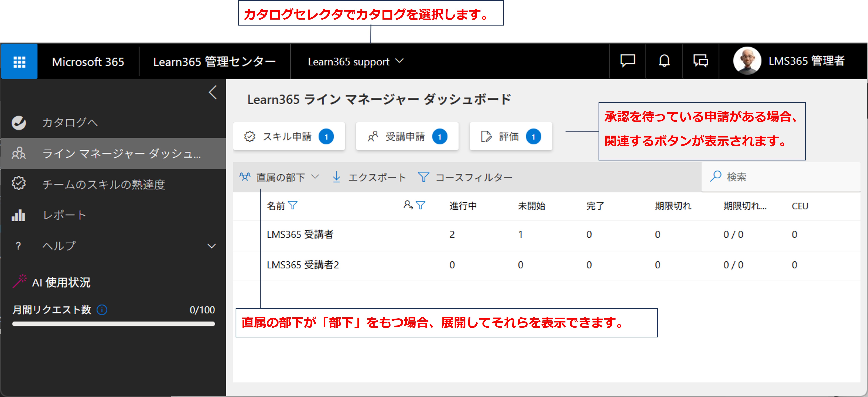
Task: Open the Microsoft 365 app launcher waffle
Action: (19, 62)
